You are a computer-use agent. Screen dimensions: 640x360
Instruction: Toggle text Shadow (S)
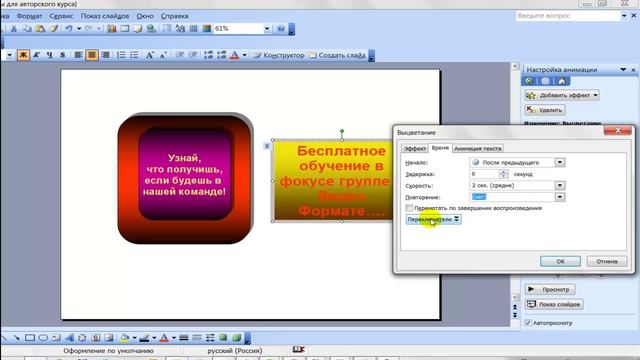coord(62,55)
